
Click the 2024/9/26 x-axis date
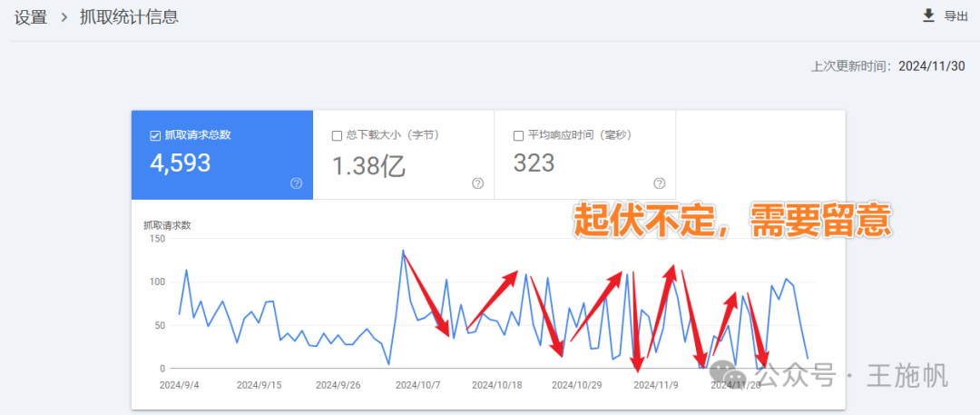coord(338,384)
